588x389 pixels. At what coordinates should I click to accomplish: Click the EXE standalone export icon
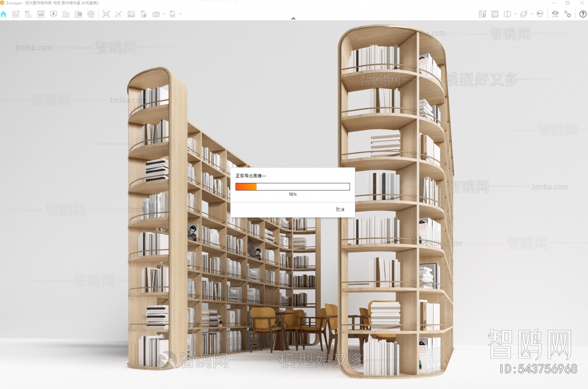pos(172,14)
